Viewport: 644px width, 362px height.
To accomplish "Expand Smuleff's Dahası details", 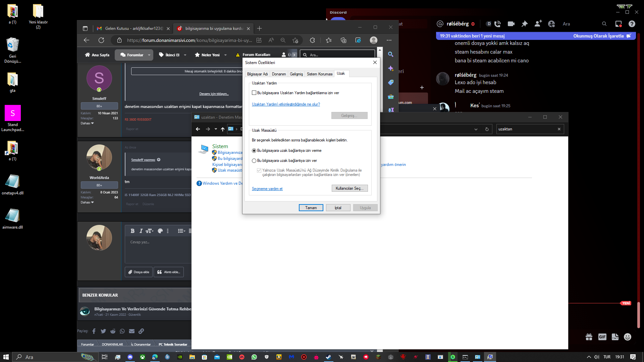I will [87, 123].
